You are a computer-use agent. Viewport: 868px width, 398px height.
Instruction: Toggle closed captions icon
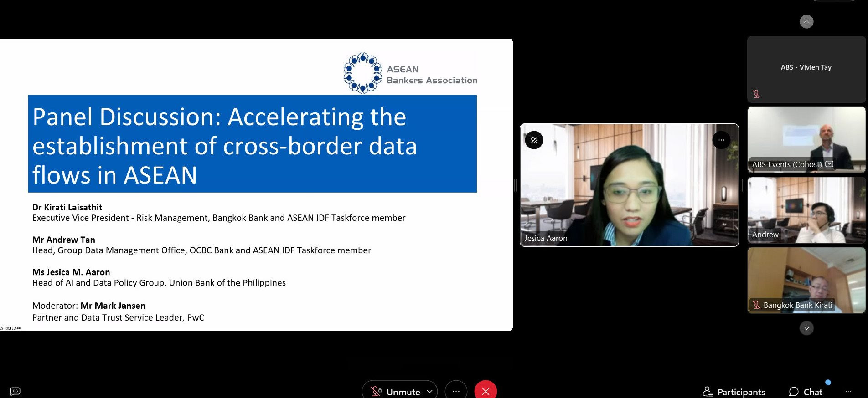15,391
